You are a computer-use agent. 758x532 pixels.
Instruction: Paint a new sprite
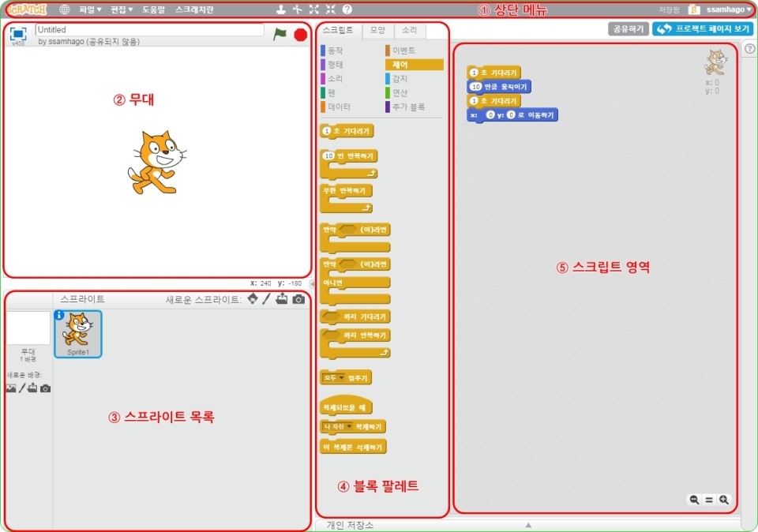tap(266, 299)
